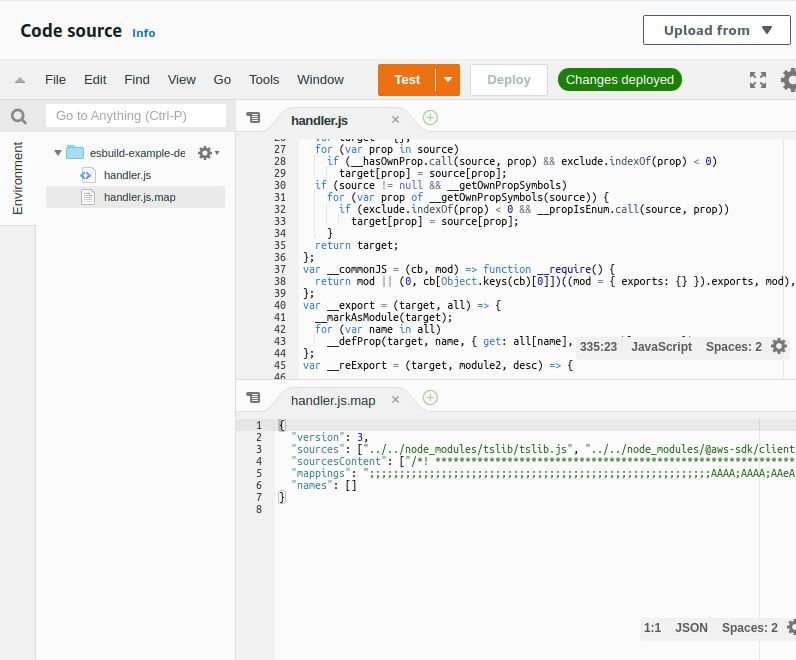
Task: Open the handler.js editor settings gear
Action: coord(779,346)
